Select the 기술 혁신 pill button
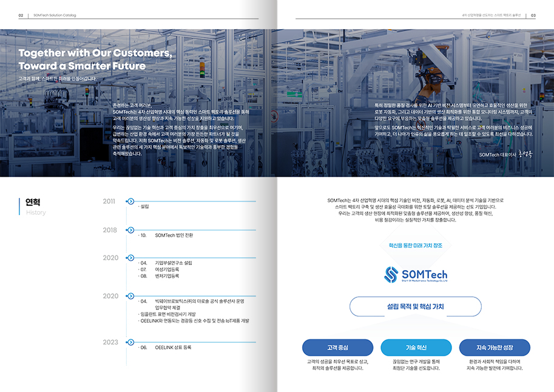Viewport: 554px width, 392px height. 416,348
